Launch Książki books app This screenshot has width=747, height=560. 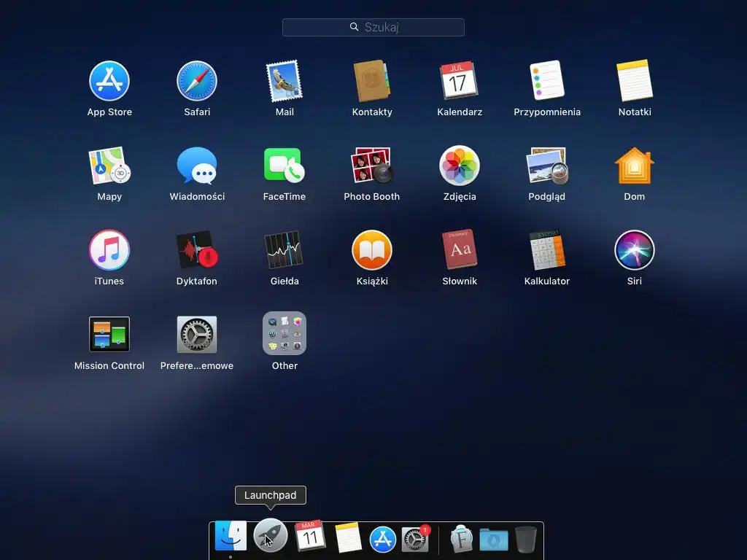pos(372,250)
